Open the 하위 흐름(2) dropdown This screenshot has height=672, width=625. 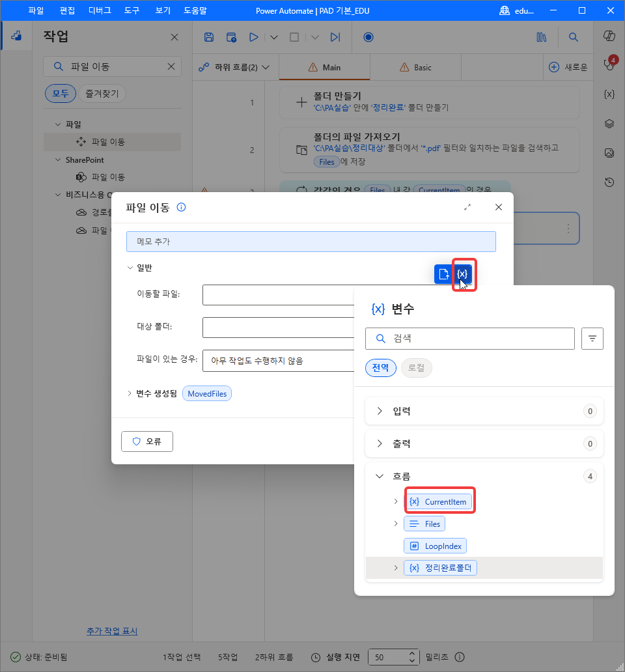pyautogui.click(x=234, y=67)
